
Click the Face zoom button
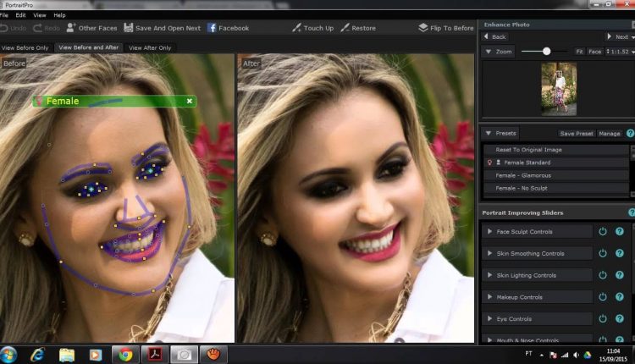[594, 52]
